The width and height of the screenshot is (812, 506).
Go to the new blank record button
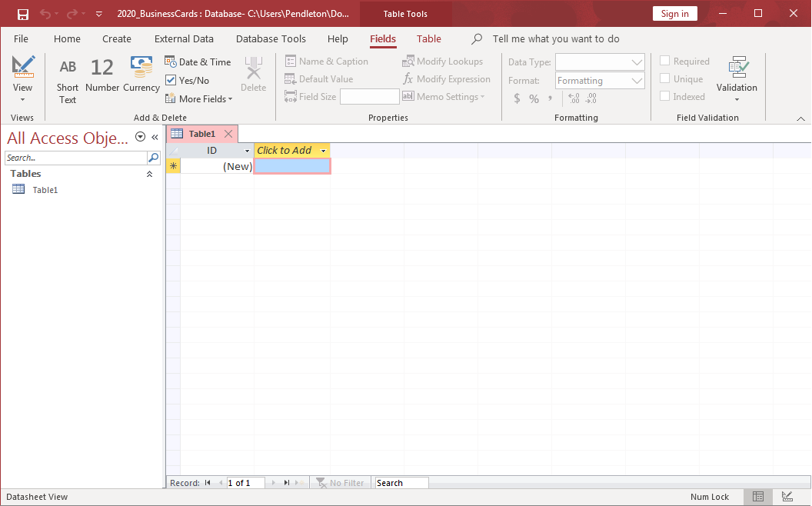pos(299,483)
